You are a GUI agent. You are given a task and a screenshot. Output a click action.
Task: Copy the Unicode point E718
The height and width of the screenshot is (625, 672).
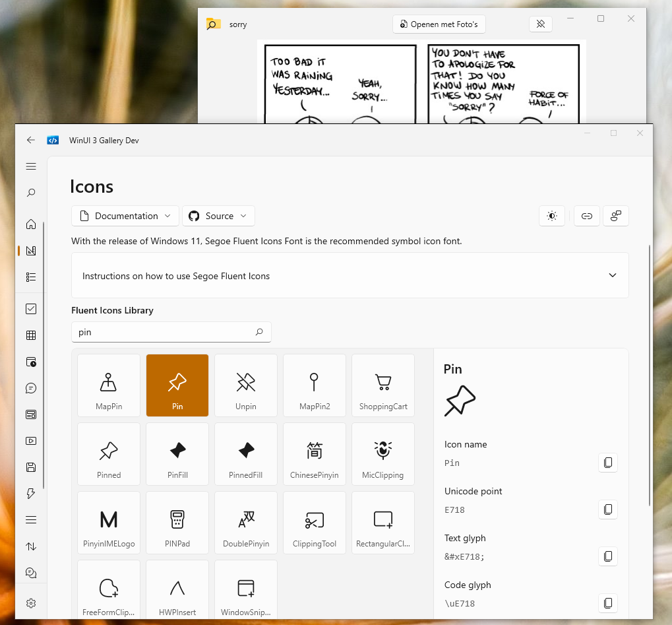coord(607,509)
